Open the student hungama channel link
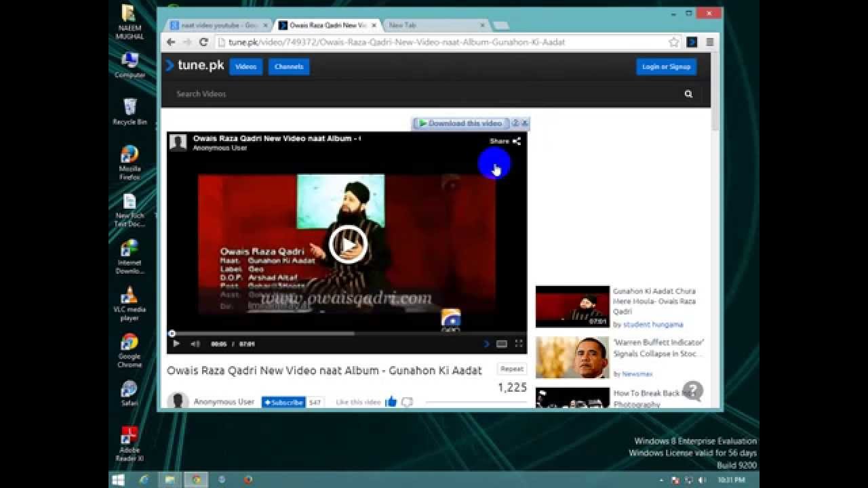The height and width of the screenshot is (488, 868). click(x=653, y=325)
